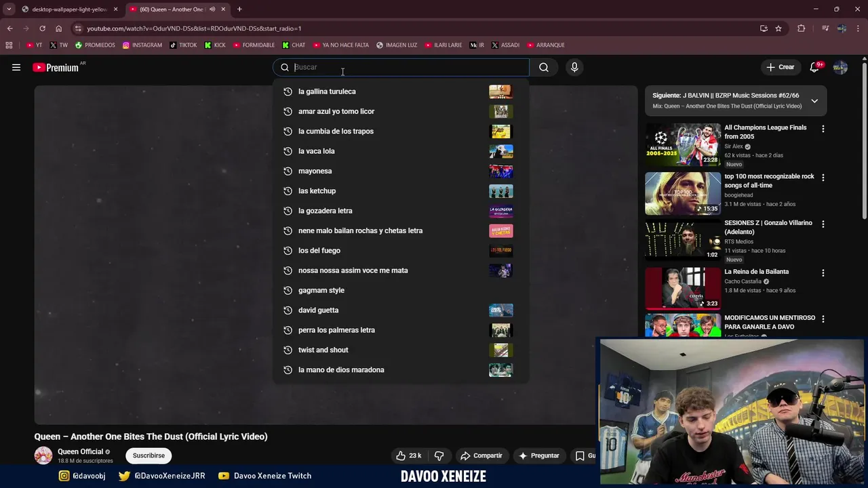The image size is (868, 488).
Task: Expand the Mix playlist panel chevron
Action: [x=814, y=101]
